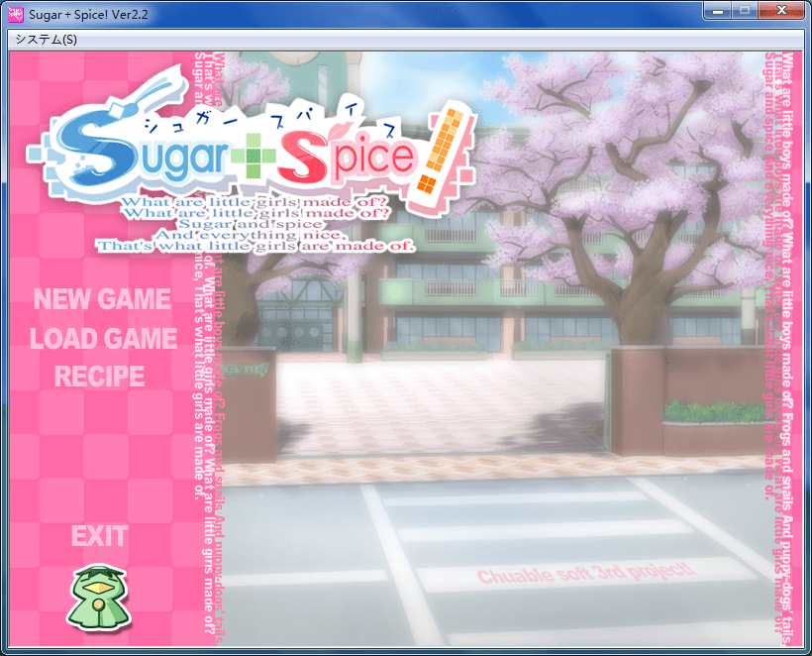Start a NEW GAME

[x=102, y=298]
